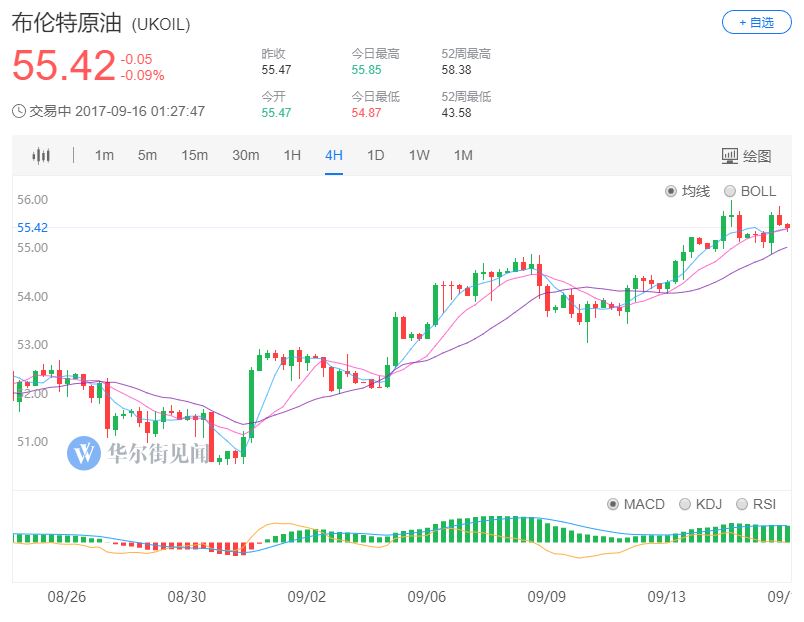Screen dimensions: 804x622
Task: Select the candlestick chart style icon
Action: [42, 155]
